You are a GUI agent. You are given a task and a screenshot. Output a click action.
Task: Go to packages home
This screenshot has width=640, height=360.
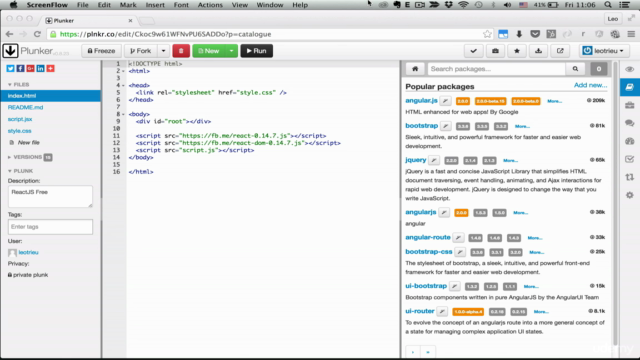(415, 69)
